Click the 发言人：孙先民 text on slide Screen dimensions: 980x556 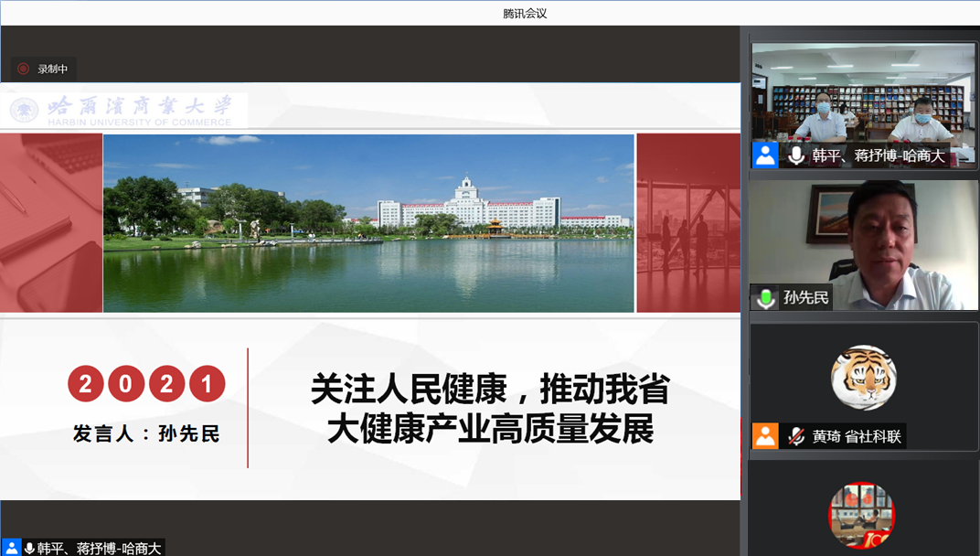point(146,433)
